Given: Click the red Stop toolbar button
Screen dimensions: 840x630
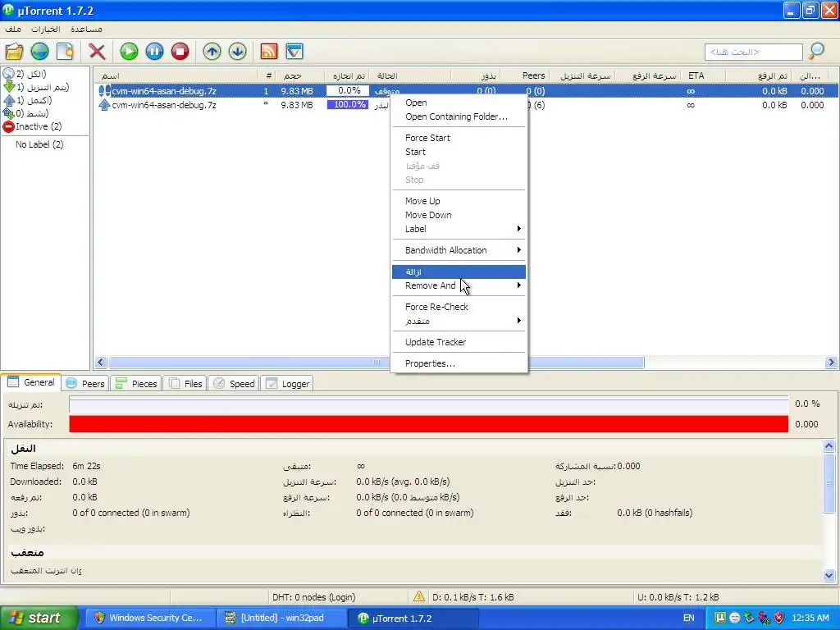Looking at the screenshot, I should coord(180,52).
